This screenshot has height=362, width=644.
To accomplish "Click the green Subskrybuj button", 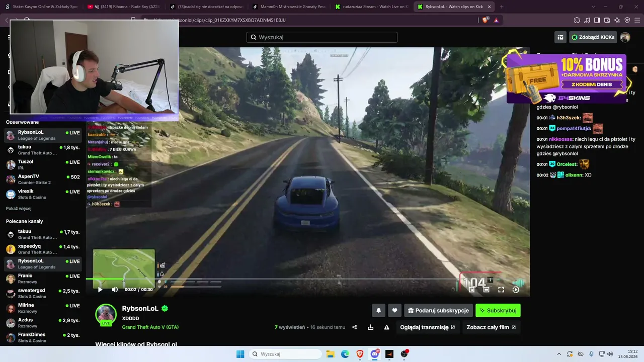I will [x=498, y=311].
